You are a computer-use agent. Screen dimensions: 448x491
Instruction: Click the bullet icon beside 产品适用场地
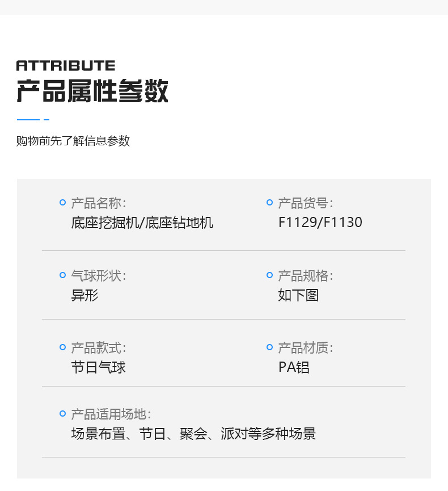click(x=63, y=414)
